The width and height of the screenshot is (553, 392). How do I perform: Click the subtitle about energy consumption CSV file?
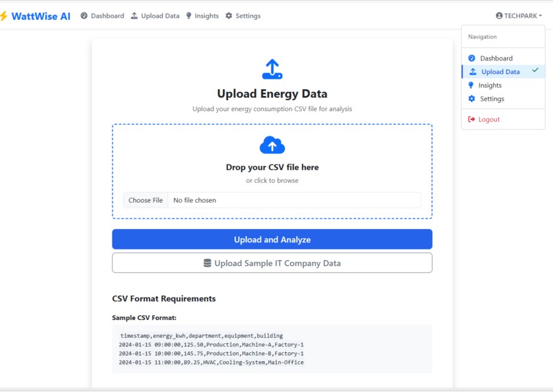272,109
